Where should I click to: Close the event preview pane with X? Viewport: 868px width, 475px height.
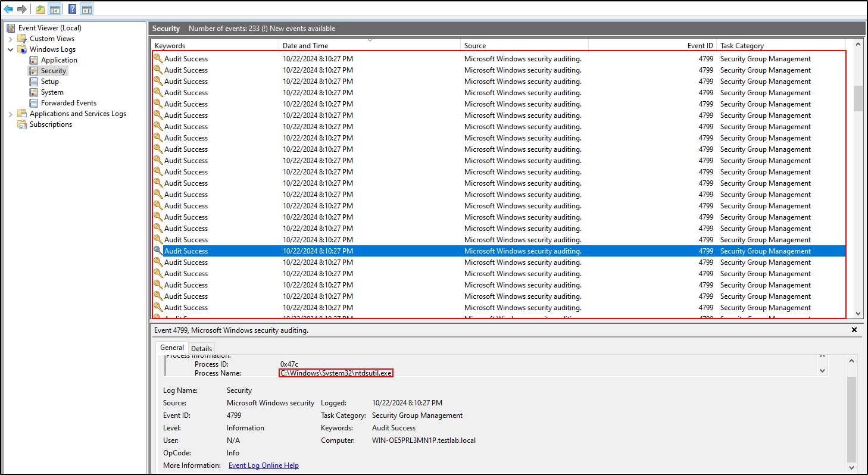pyautogui.click(x=854, y=330)
